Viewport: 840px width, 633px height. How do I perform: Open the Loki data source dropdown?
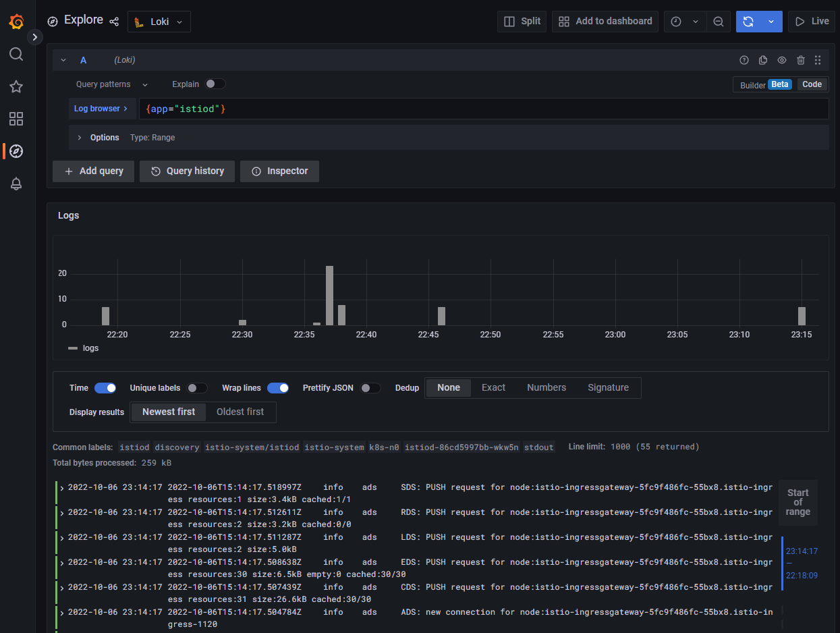[159, 22]
